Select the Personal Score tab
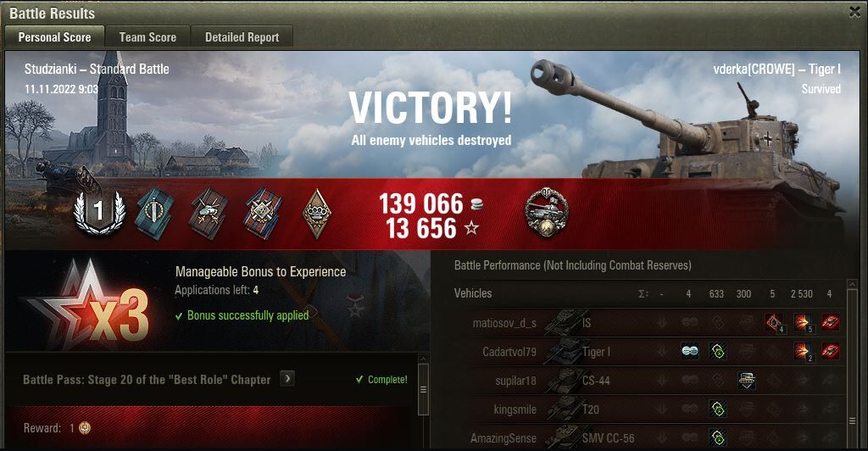The width and height of the screenshot is (868, 451). click(54, 37)
